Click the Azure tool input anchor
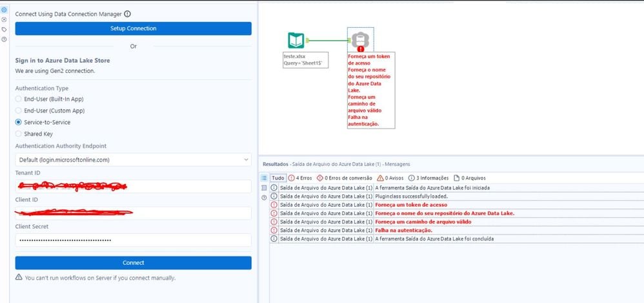Image resolution: width=644 pixels, height=303 pixels. coord(349,40)
